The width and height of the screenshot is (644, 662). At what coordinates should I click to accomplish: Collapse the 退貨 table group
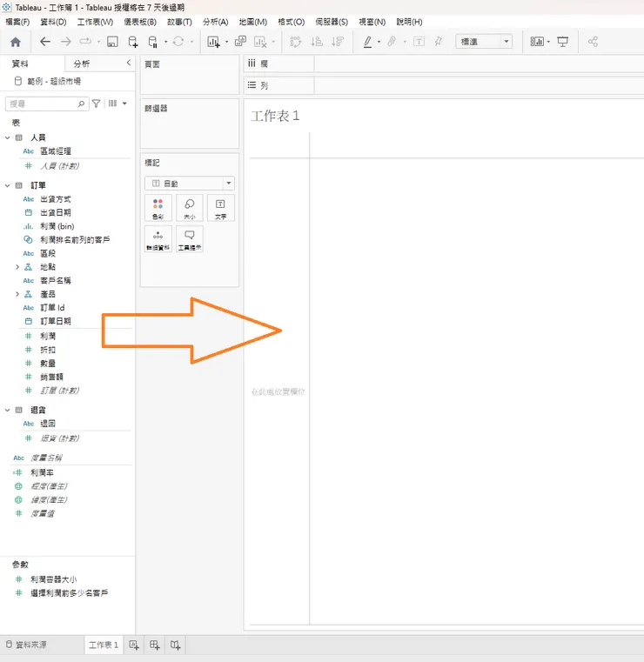[7, 410]
